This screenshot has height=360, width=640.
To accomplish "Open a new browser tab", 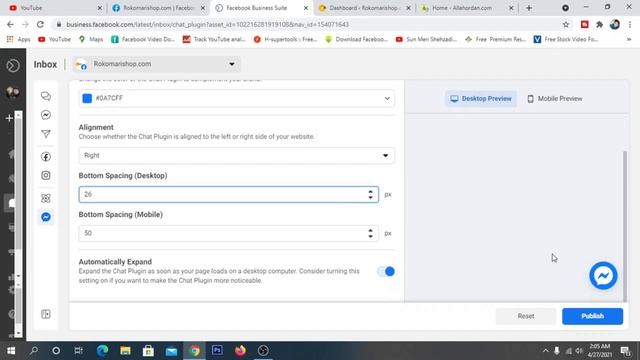I will (529, 8).
